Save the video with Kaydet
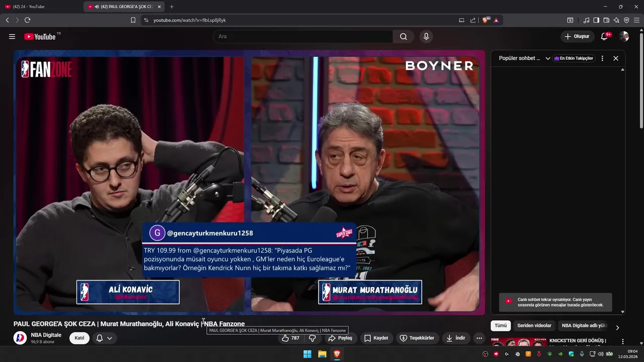This screenshot has height=362, width=644. [376, 338]
